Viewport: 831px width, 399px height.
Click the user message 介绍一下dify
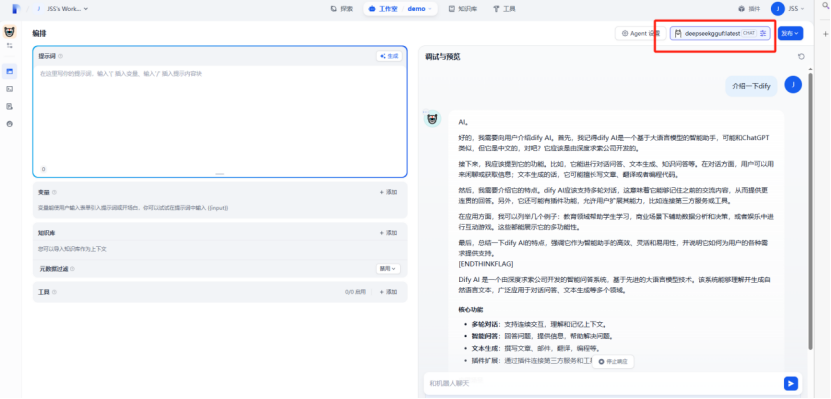pos(752,85)
